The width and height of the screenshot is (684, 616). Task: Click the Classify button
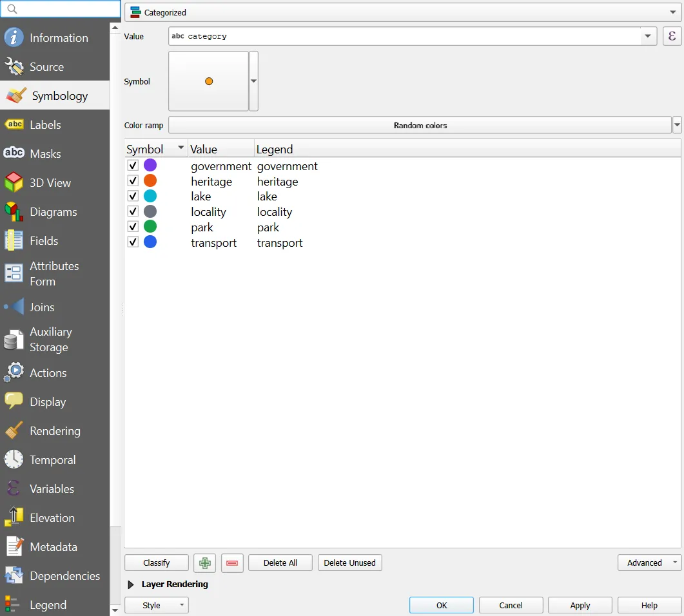click(x=157, y=563)
